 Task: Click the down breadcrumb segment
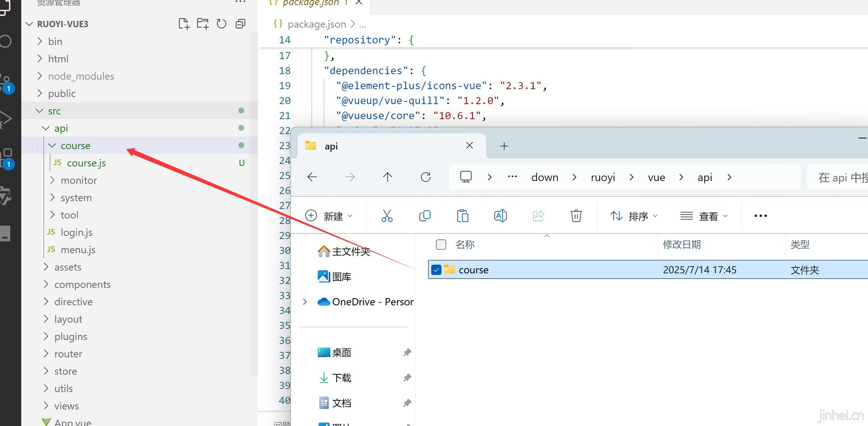click(x=545, y=177)
